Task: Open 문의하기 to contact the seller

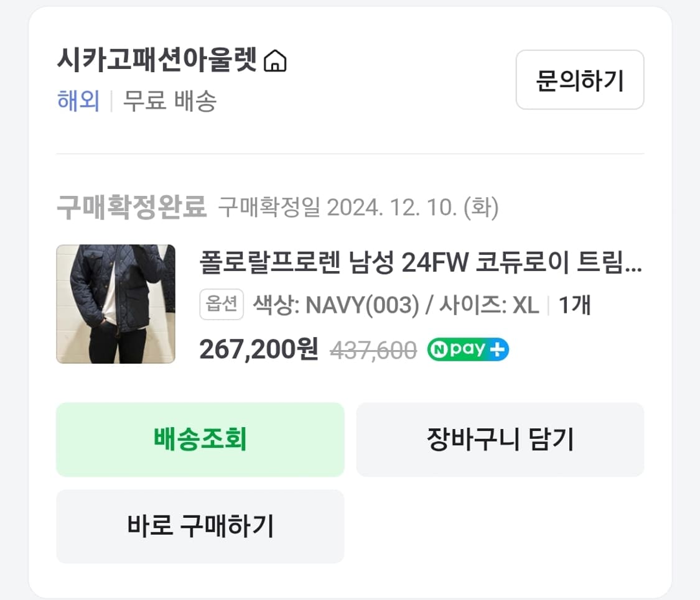Action: pos(580,81)
